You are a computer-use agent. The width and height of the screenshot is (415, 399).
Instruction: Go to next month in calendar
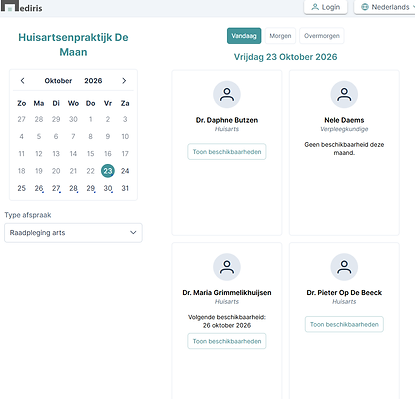[x=124, y=81]
